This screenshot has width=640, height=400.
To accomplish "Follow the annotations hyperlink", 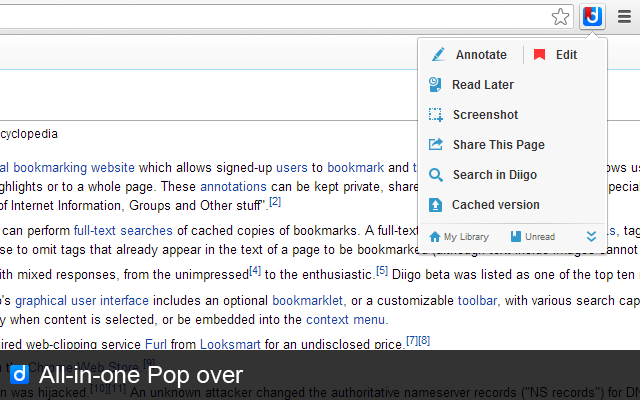I will coord(233,187).
